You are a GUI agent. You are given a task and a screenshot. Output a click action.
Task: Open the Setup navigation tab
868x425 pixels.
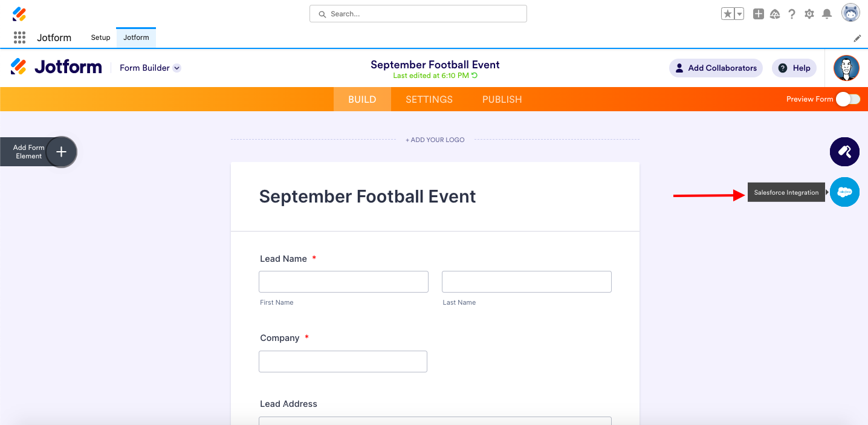click(100, 37)
